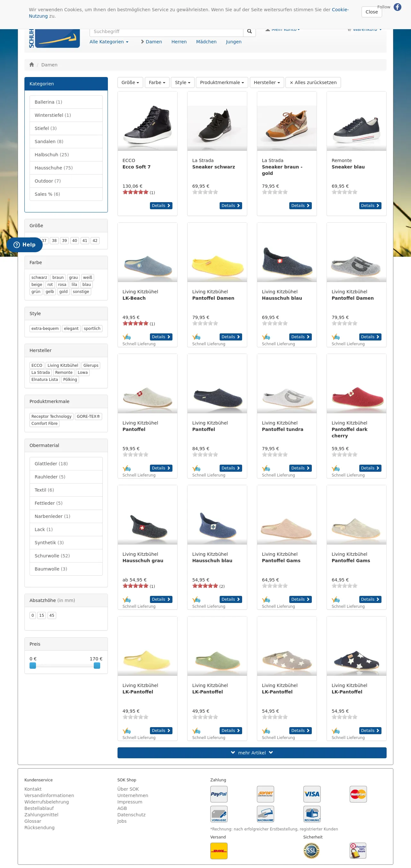Toggle heel height 15 filter
This screenshot has width=411, height=868.
[x=41, y=615]
